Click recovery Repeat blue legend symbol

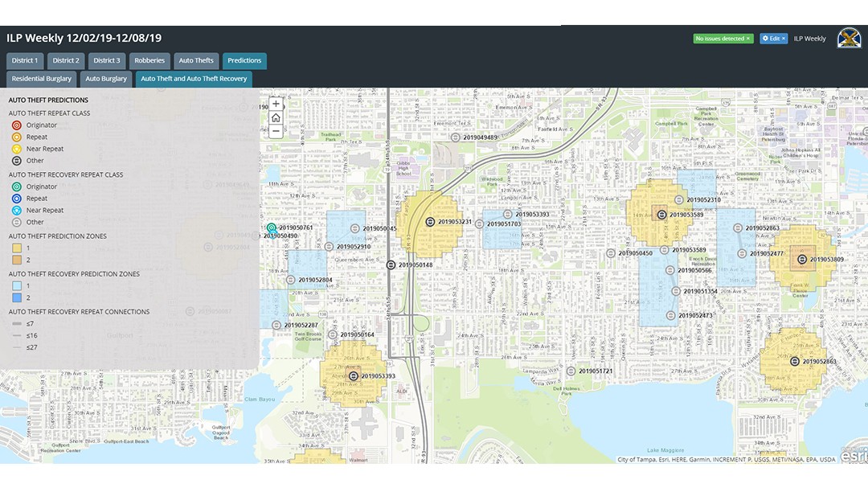[17, 199]
